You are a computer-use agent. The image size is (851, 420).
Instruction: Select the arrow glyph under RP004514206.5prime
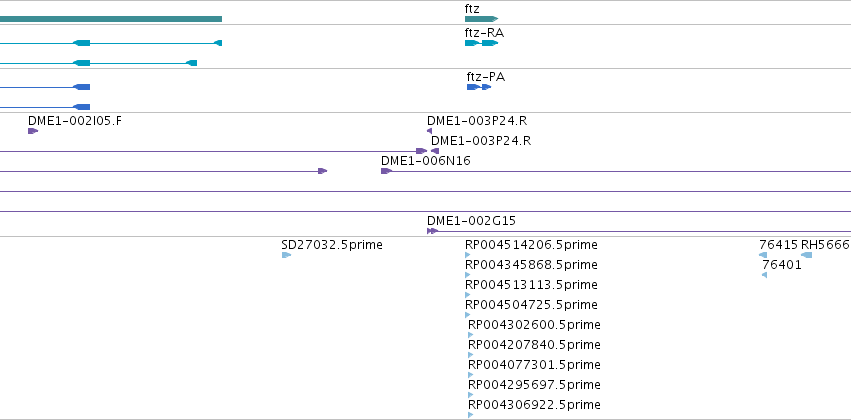coord(468,255)
